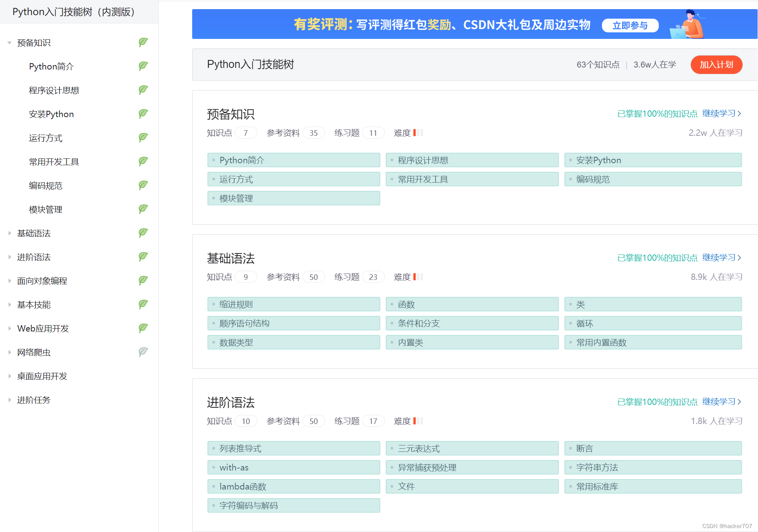Open the 条件和分支 knowledge point tag
This screenshot has width=758, height=532.
472,323
